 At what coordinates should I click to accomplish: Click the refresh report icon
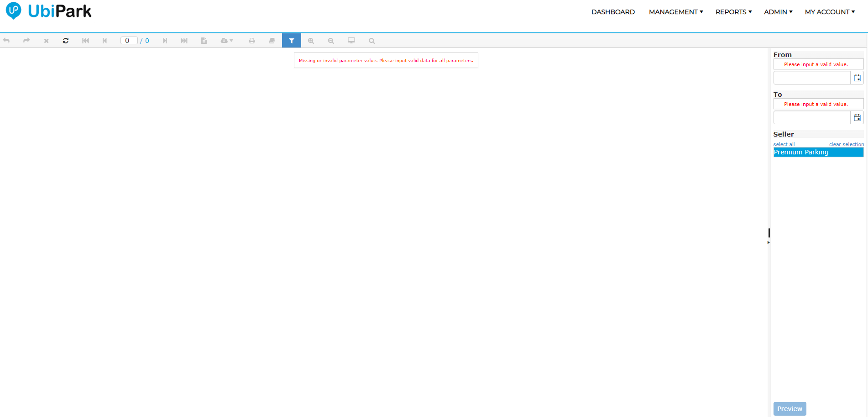[x=66, y=41]
